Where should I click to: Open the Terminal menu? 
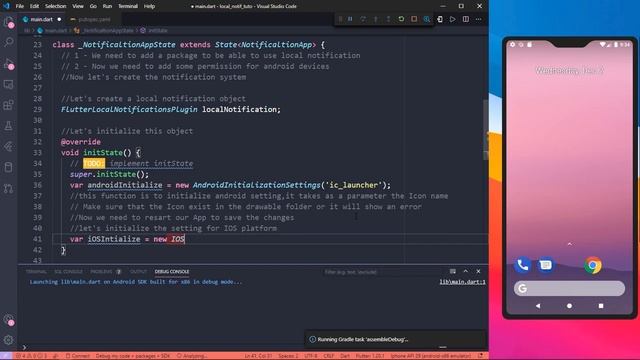click(128, 6)
